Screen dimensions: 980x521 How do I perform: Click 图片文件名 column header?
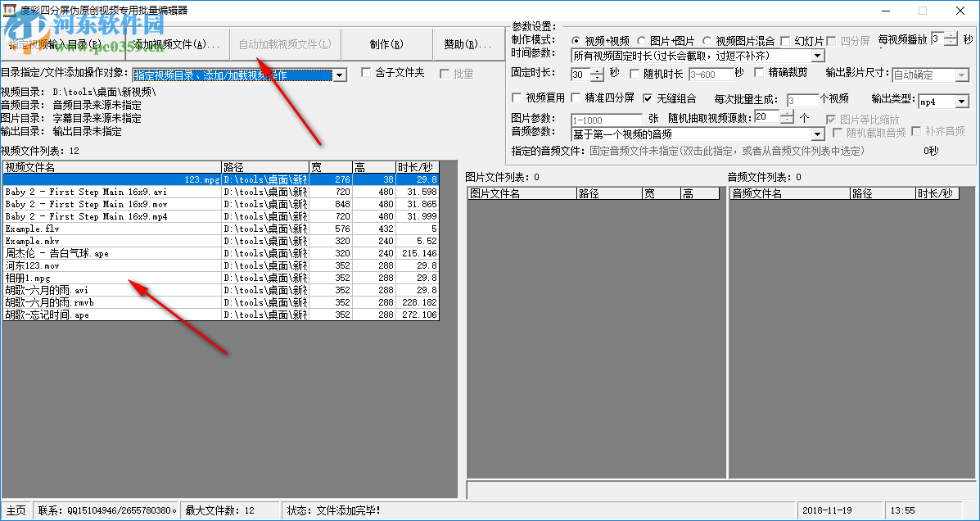(x=522, y=194)
